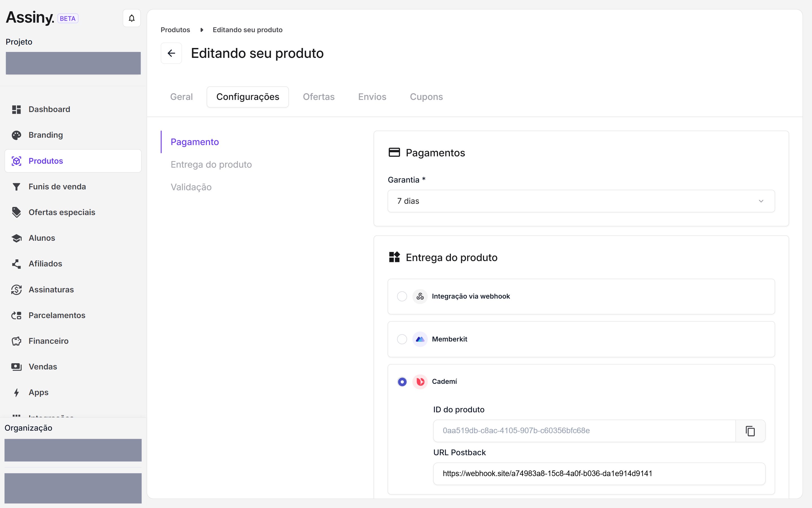Click the back arrow button
This screenshot has height=508, width=812.
point(171,53)
